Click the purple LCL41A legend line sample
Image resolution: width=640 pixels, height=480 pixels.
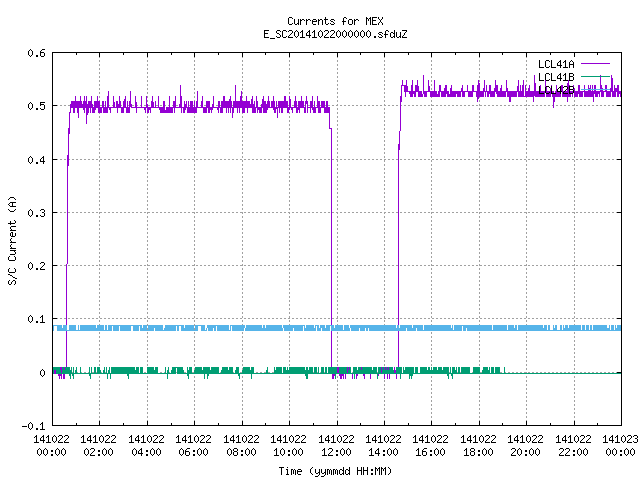click(x=595, y=64)
